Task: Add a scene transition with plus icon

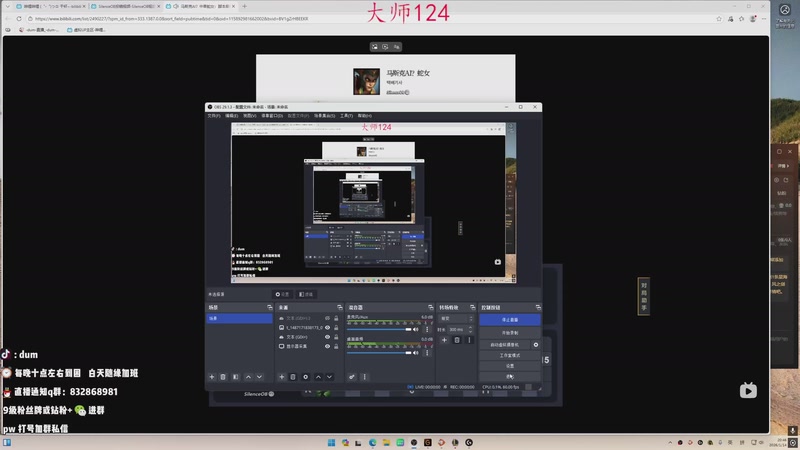Action: [x=444, y=340]
